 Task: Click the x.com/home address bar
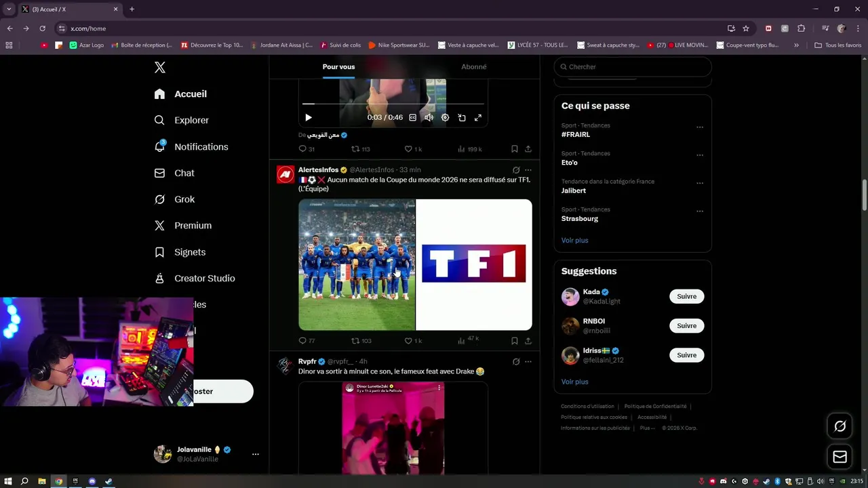(x=393, y=28)
